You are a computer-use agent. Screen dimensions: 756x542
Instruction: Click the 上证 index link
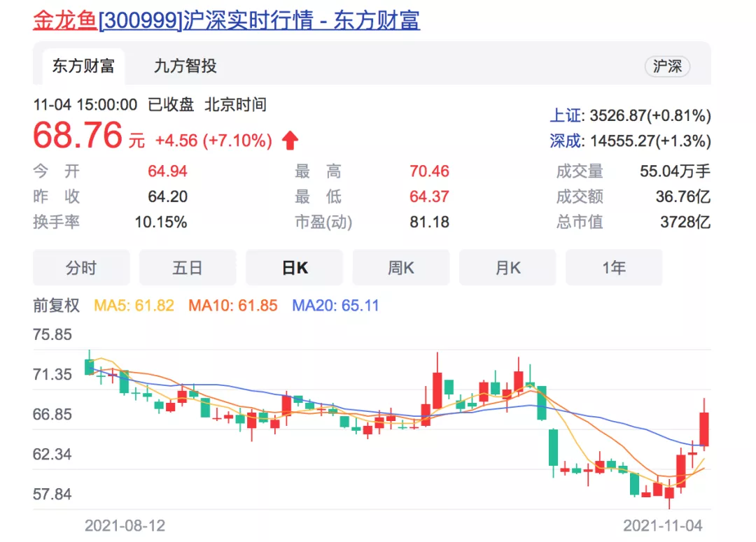[566, 115]
